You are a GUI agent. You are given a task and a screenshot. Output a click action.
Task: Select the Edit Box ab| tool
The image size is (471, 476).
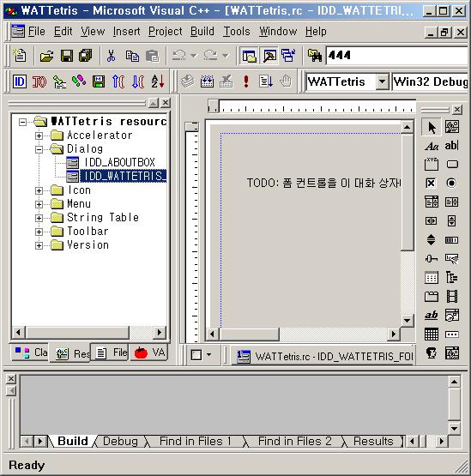pos(451,146)
